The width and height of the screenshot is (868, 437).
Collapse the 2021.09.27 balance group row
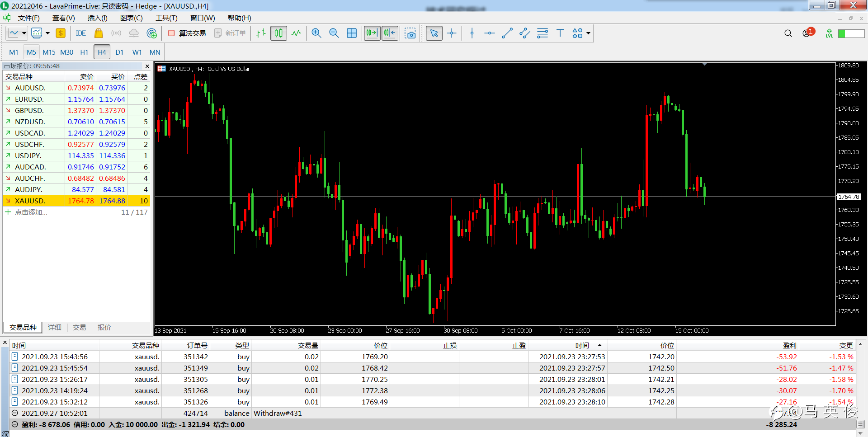(14, 414)
